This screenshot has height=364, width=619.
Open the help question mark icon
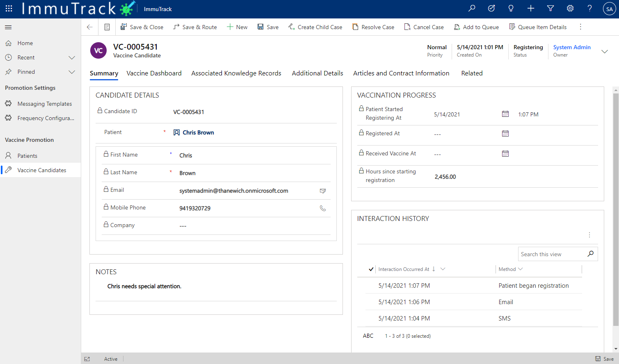(x=590, y=8)
